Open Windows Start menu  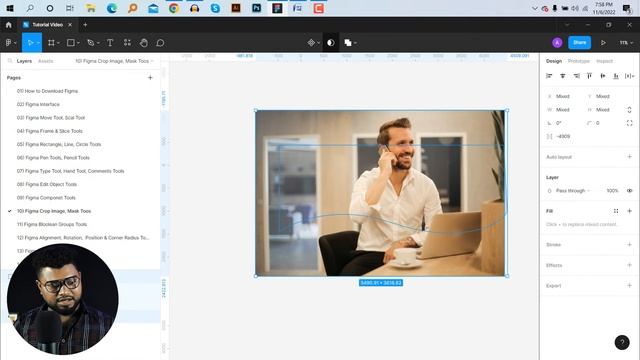tap(9, 8)
